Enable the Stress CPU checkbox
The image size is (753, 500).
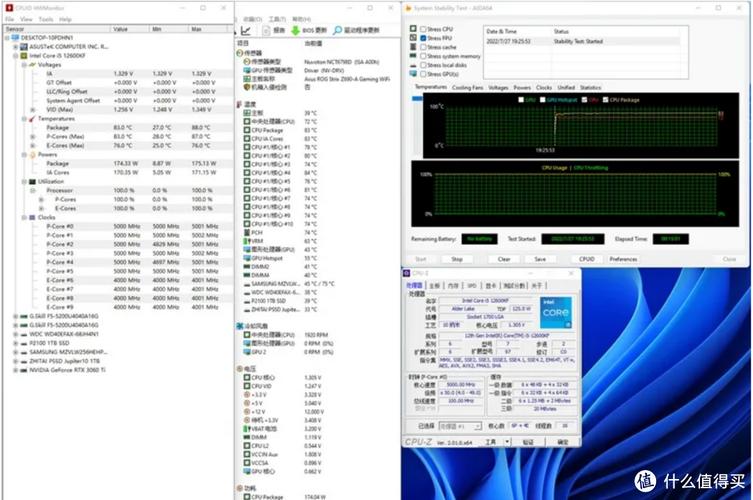click(x=423, y=29)
